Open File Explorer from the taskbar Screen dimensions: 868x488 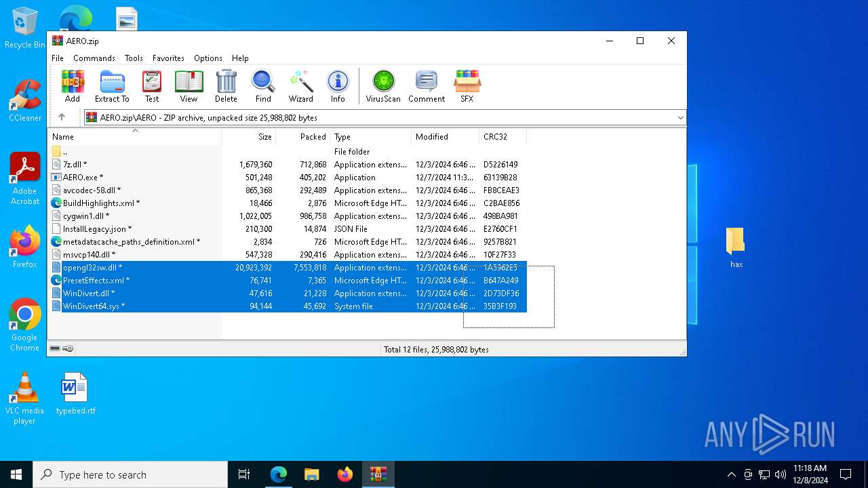[311, 474]
